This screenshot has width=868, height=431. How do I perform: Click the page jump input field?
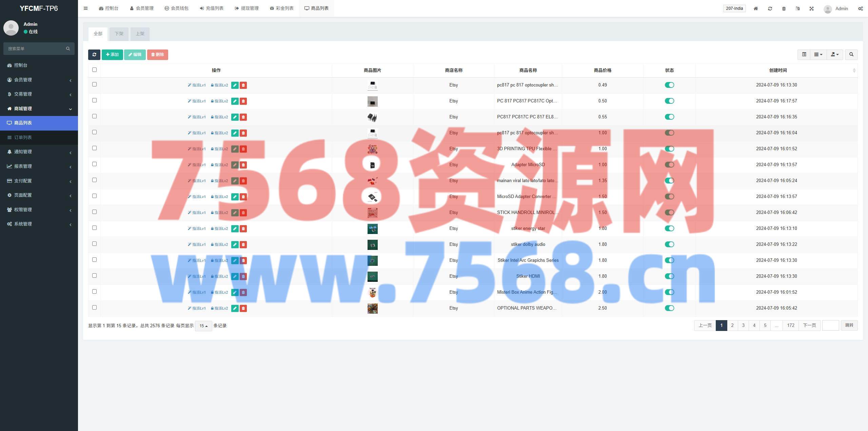click(830, 326)
